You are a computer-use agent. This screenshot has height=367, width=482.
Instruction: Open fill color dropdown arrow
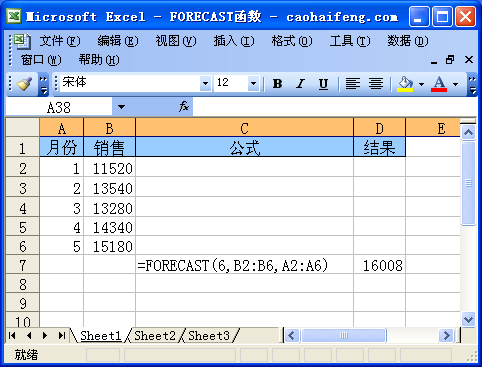pyautogui.click(x=421, y=84)
